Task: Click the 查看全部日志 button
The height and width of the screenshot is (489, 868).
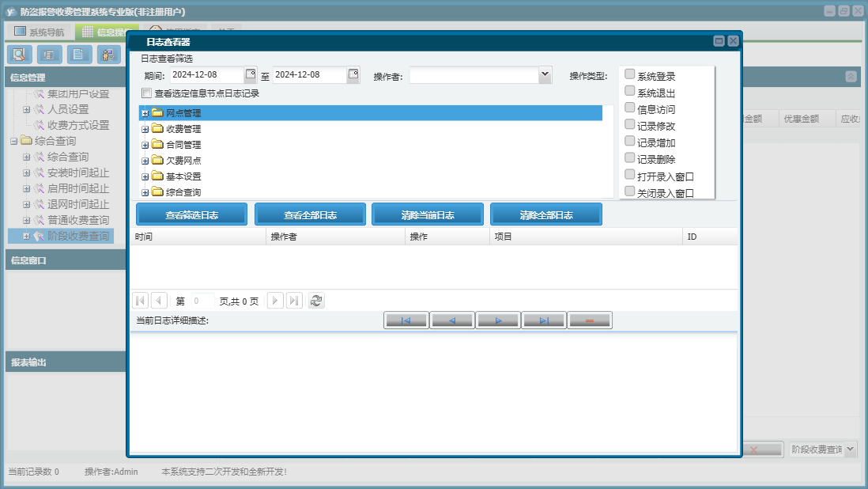Action: (310, 214)
